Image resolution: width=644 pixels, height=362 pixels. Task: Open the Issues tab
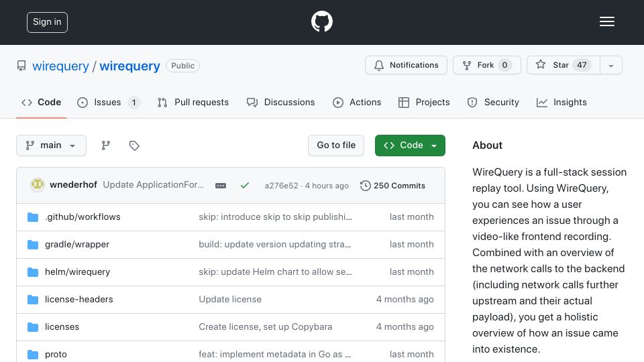[x=109, y=102]
